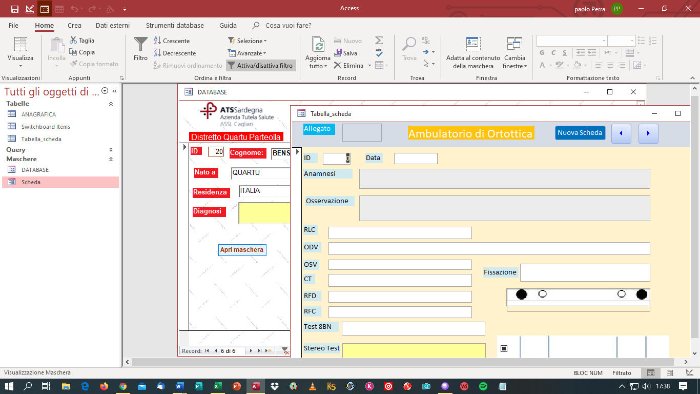The height and width of the screenshot is (394, 700).
Task: Click the spelling check icon in Record group
Action: (379, 53)
